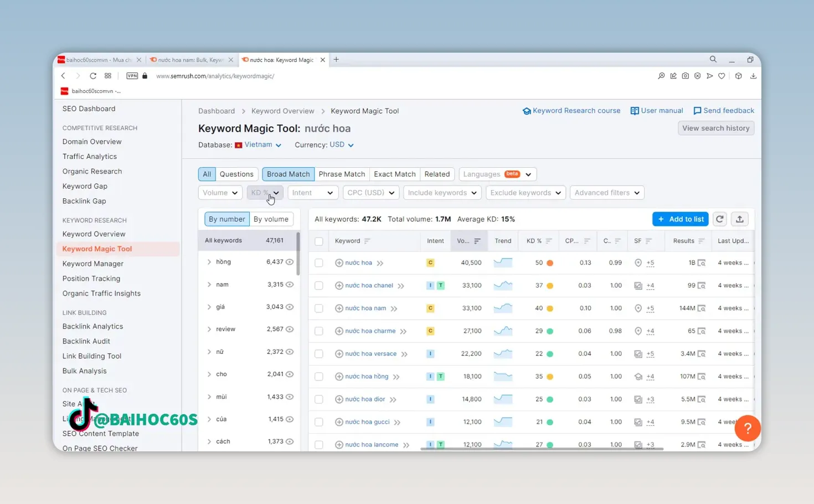This screenshot has height=504, width=814.
Task: Open the orange help question bubble
Action: click(x=748, y=428)
